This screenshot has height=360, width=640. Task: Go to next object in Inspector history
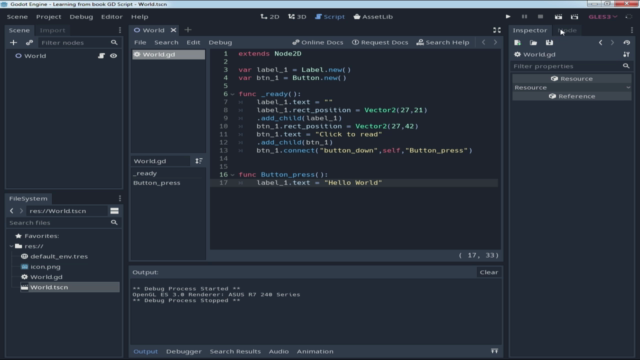tap(612, 42)
